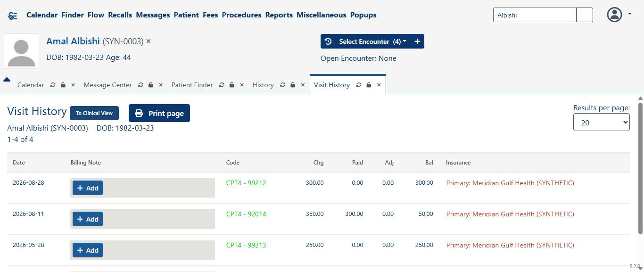Open the Messages menu
Screen dimensions: 644x272
tap(153, 15)
